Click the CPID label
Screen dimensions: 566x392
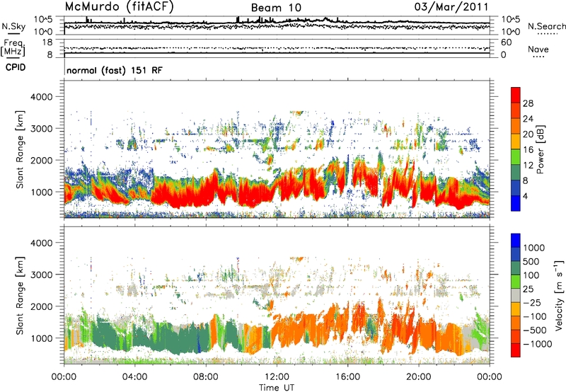[16, 67]
